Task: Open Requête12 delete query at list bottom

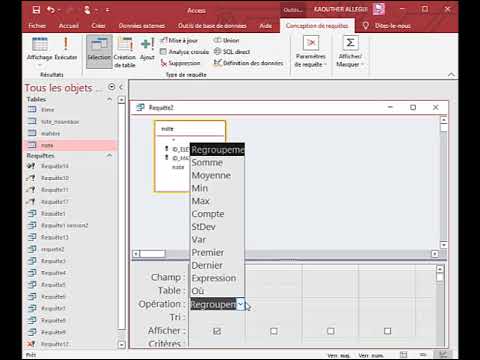Action: [x=55, y=344]
